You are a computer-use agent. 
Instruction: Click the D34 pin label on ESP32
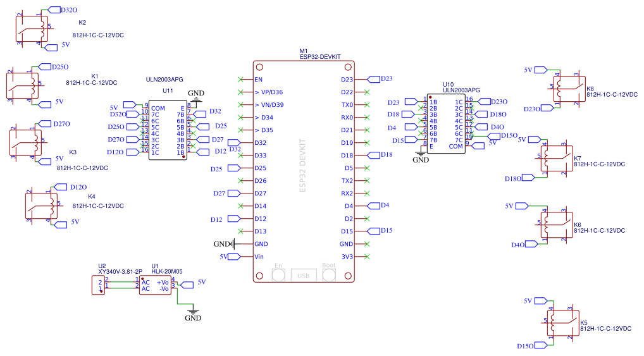264,118
